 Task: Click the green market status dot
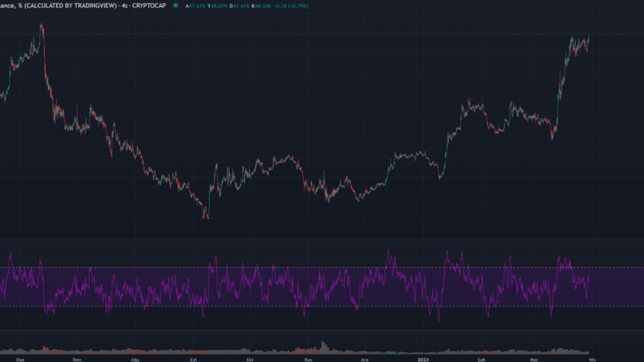[x=175, y=5]
